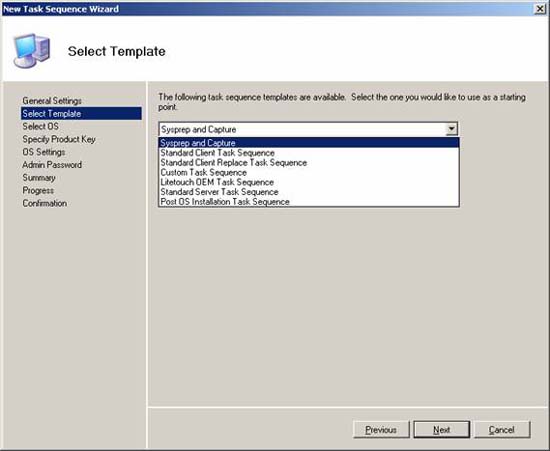Viewport: 550px width, 451px height.
Task: Jump to Select OS step
Action: 40,126
